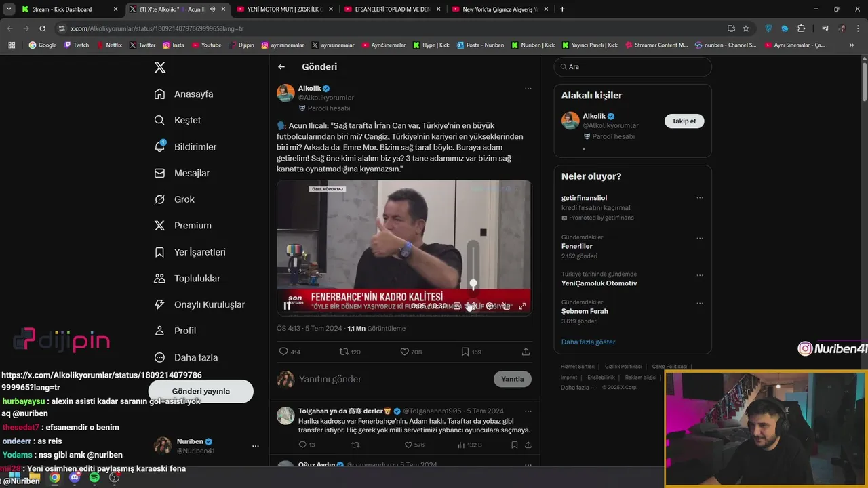Open a new browser tab

(x=562, y=9)
